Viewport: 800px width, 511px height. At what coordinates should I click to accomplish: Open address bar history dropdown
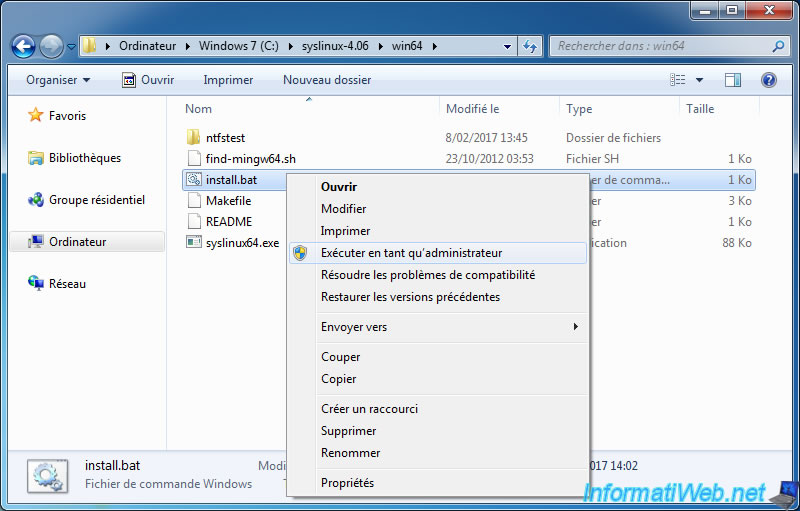click(507, 46)
